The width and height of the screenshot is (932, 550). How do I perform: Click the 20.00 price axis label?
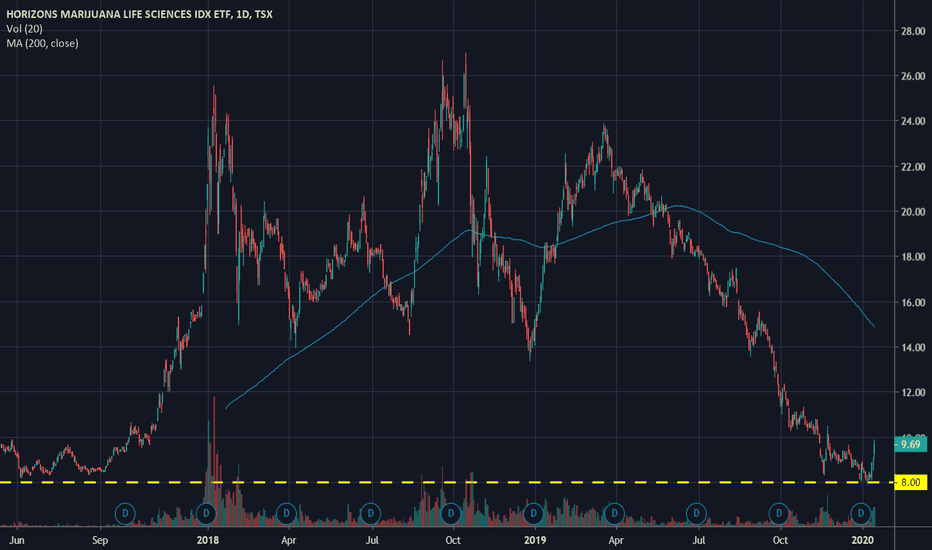(x=914, y=212)
